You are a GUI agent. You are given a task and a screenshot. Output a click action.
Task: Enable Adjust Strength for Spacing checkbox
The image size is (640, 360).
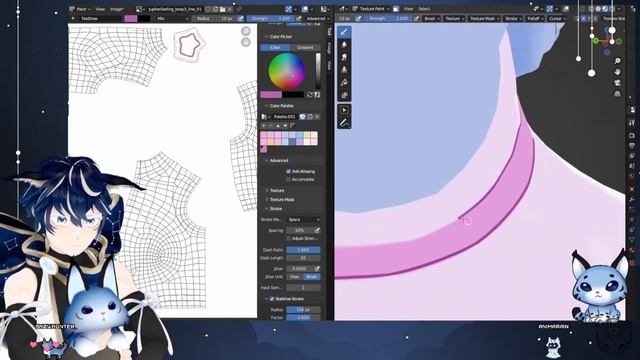pyautogui.click(x=289, y=238)
